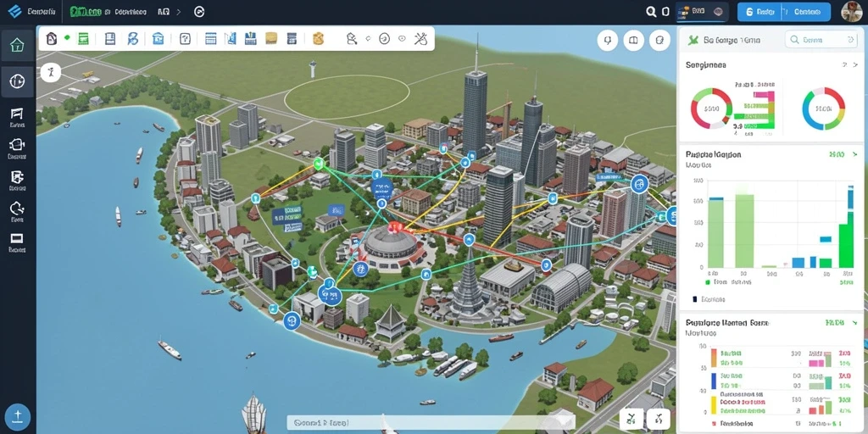Screen dimensions: 868x434
Task: Toggle the split-view round button above map
Action: (634, 41)
